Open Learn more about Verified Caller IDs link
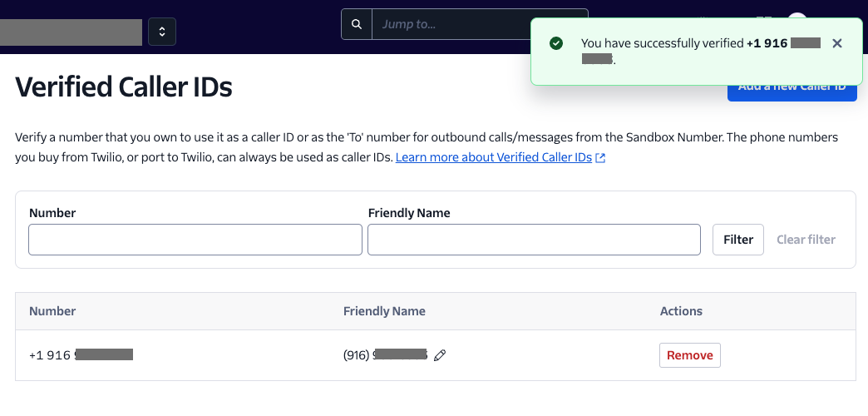This screenshot has height=416, width=868. coord(494,157)
